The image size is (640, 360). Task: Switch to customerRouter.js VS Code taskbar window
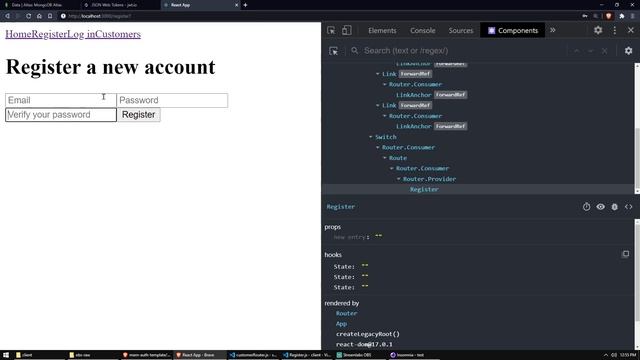253,355
